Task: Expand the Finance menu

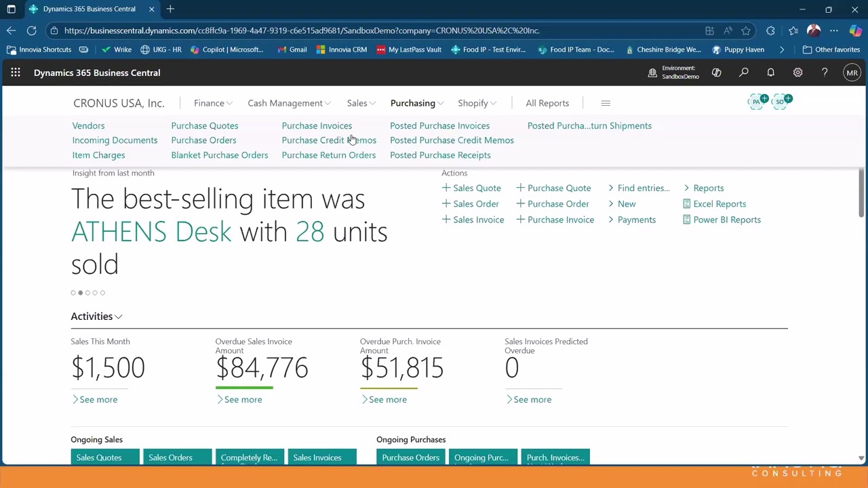Action: click(x=213, y=103)
